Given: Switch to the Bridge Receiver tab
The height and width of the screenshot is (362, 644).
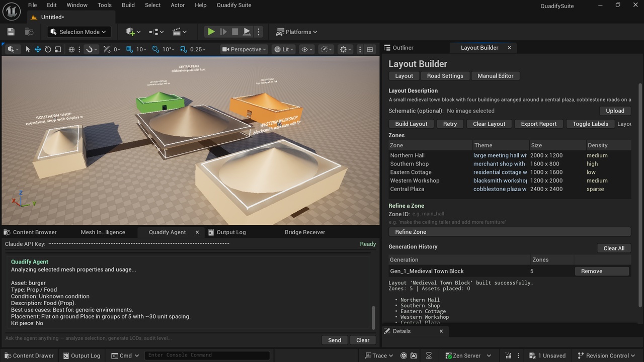Looking at the screenshot, I should coord(305,232).
